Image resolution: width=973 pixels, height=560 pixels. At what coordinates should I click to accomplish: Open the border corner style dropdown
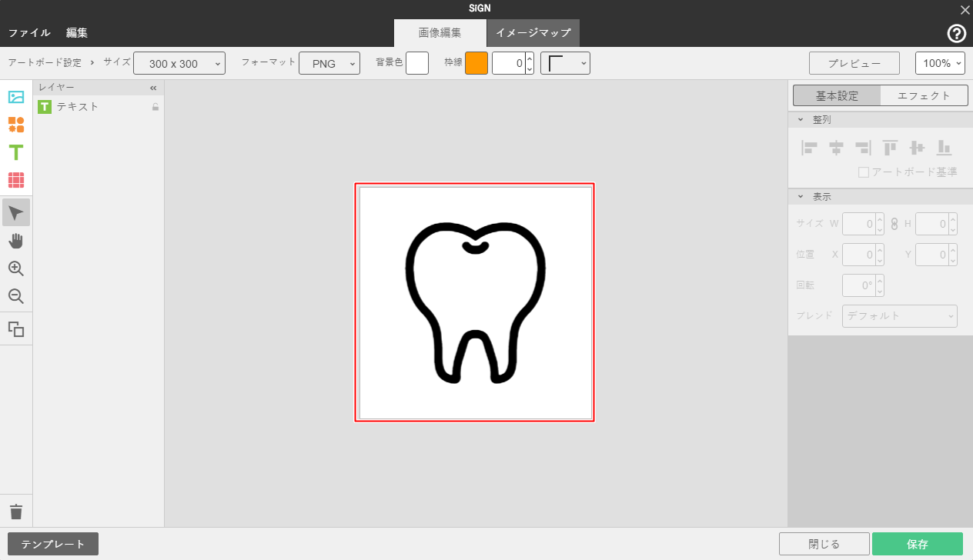tap(565, 63)
